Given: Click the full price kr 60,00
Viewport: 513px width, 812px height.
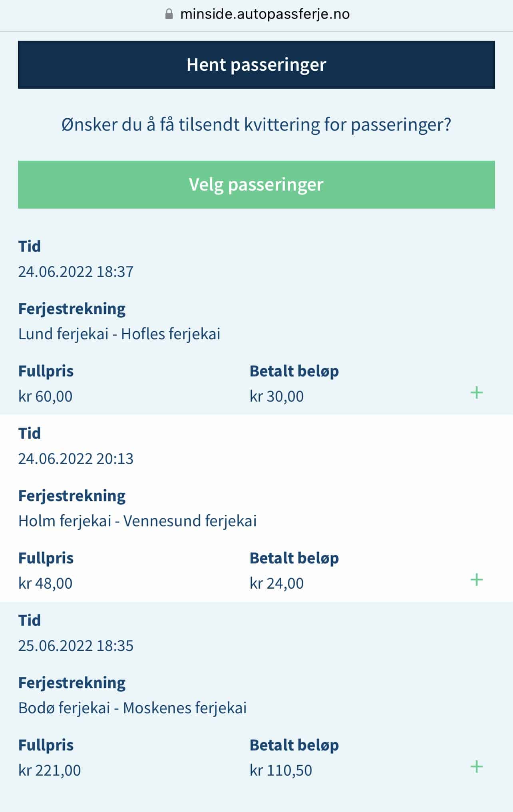Looking at the screenshot, I should (x=46, y=396).
